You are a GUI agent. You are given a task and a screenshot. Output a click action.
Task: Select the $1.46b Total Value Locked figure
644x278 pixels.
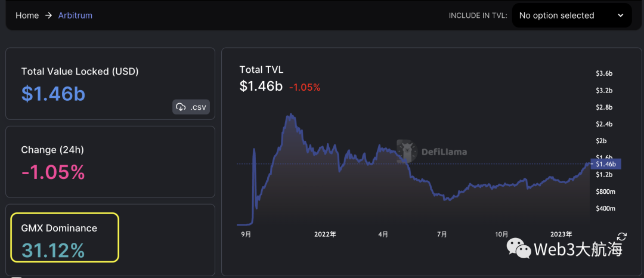[54, 94]
